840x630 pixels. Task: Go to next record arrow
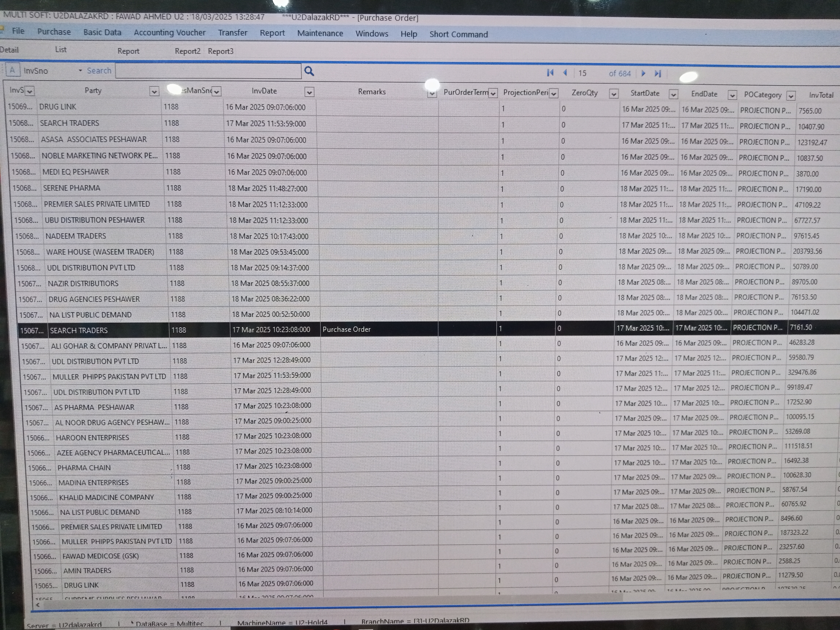[x=643, y=73]
